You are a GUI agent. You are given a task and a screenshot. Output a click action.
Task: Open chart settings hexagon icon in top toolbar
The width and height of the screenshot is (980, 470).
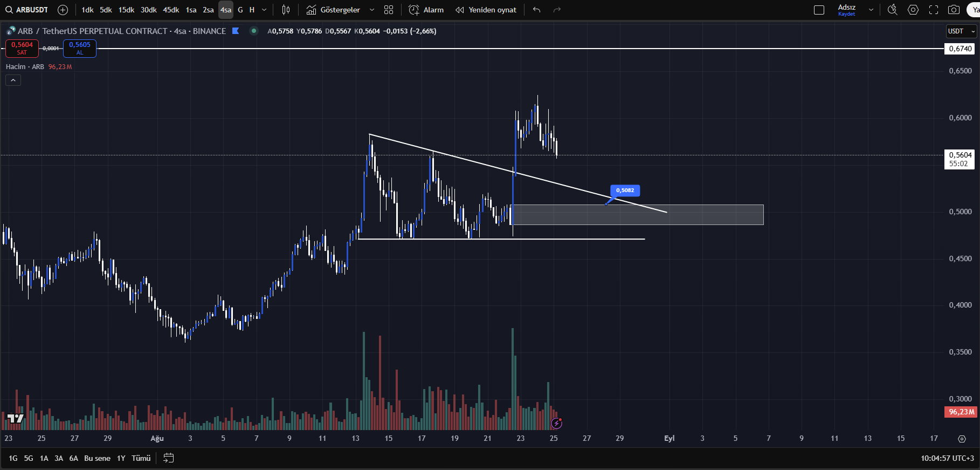click(913, 10)
